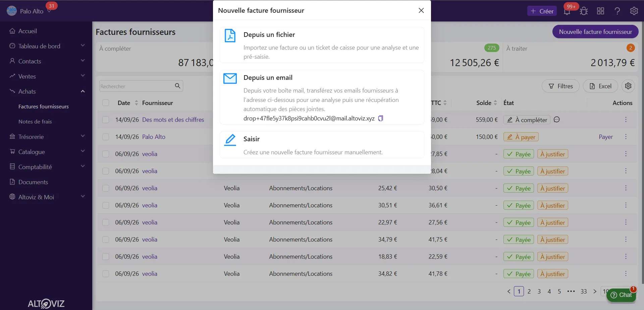Click the smiley icon beside À compléter

point(557,119)
